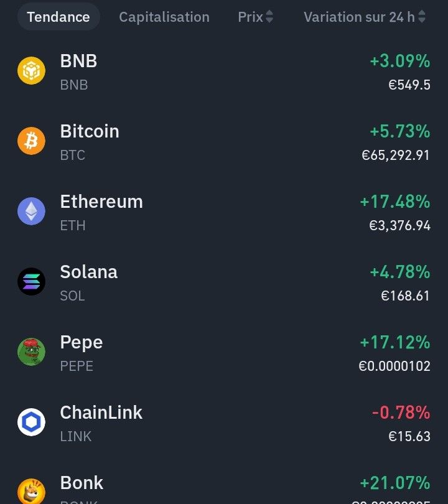Click the ChainLink hexagon logo icon
448x504 pixels.
(31, 422)
